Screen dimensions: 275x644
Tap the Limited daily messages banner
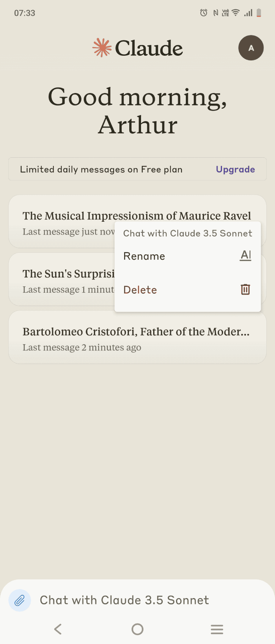tap(101, 170)
